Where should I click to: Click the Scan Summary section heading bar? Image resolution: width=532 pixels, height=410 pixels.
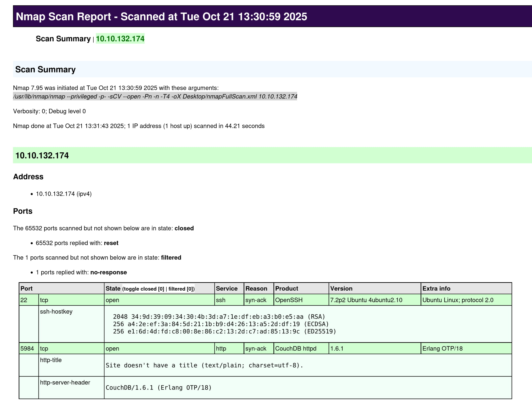[45, 69]
